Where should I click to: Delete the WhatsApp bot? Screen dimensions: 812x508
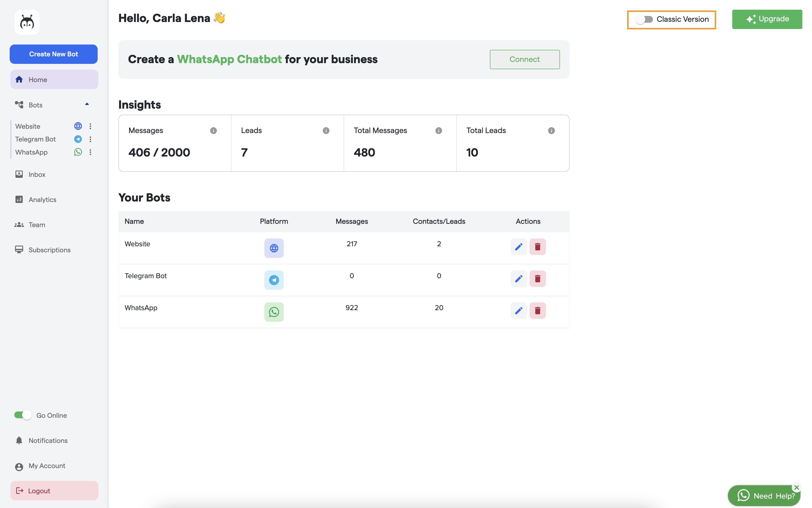click(x=537, y=310)
